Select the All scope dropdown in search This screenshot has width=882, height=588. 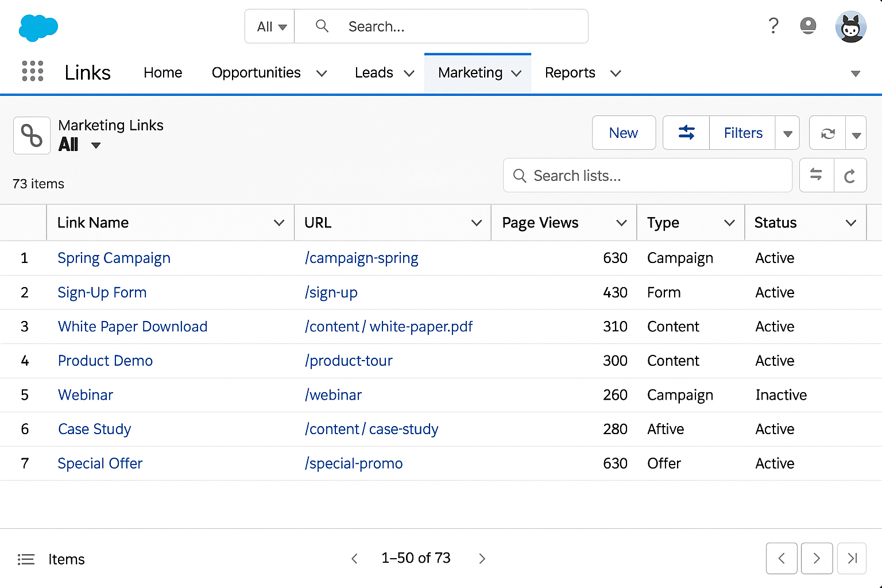pyautogui.click(x=269, y=26)
